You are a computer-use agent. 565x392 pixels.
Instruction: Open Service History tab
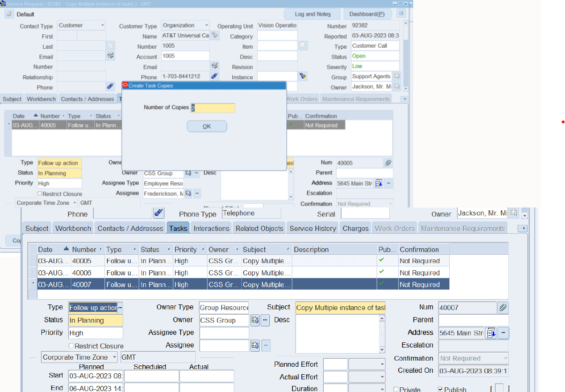pyautogui.click(x=313, y=228)
